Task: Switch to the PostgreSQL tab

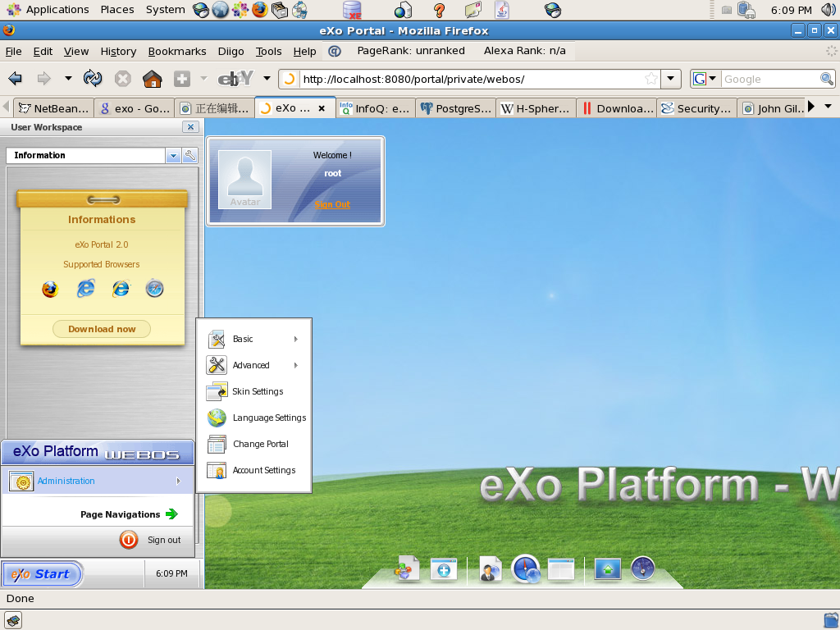Action: 455,108
